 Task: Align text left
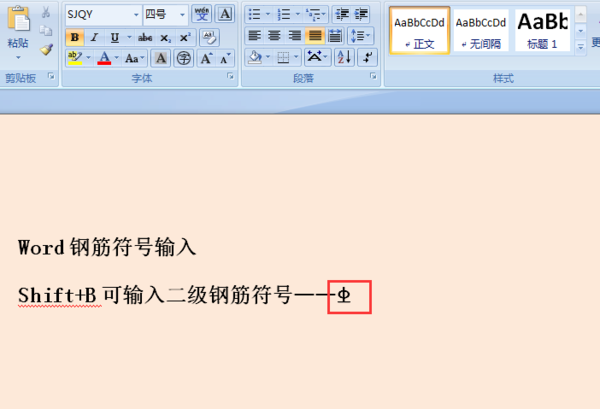[x=254, y=36]
